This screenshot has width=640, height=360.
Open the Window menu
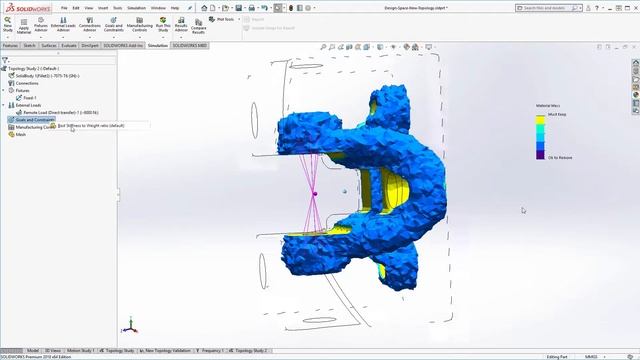[x=158, y=8]
